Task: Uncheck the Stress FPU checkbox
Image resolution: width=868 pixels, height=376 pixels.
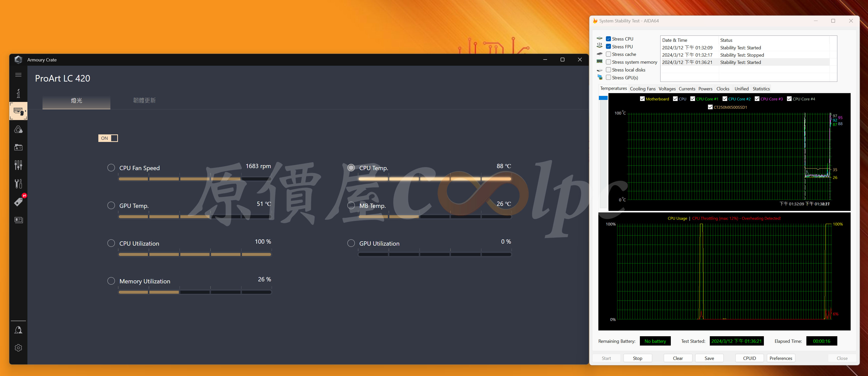Action: point(608,47)
